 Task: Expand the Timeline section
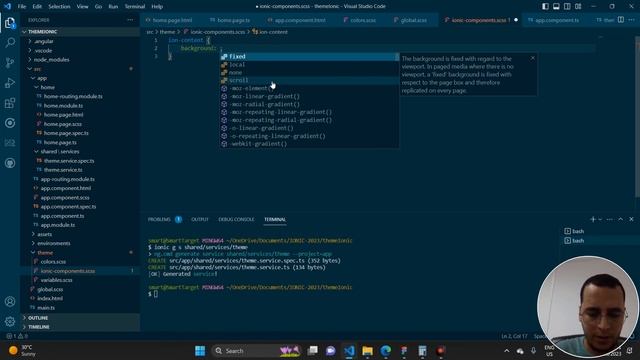click(39, 327)
